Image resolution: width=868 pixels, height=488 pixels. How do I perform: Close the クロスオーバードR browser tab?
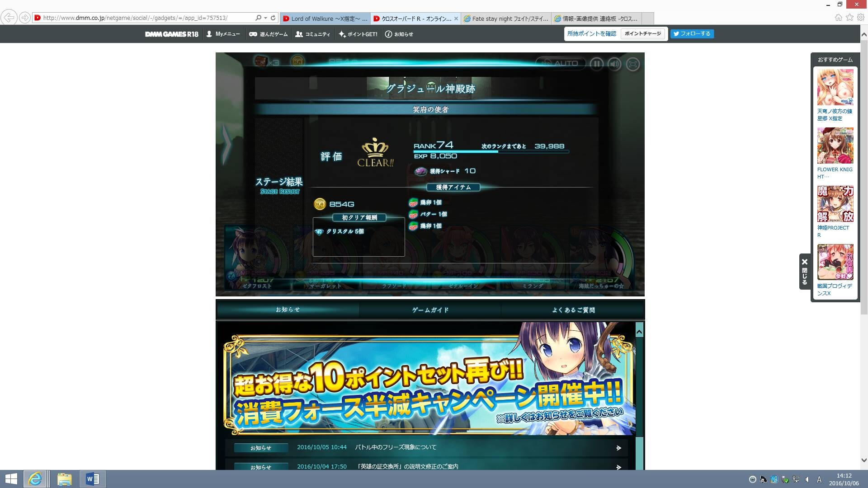point(456,19)
